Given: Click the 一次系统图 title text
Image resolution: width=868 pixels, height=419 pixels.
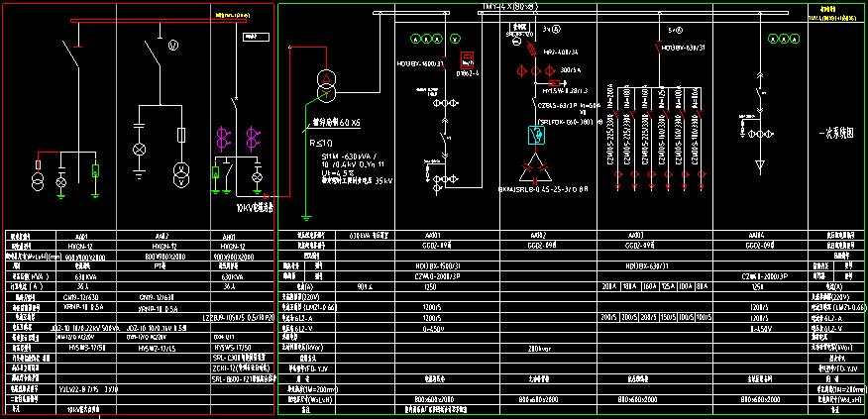Looking at the screenshot, I should click(832, 134).
